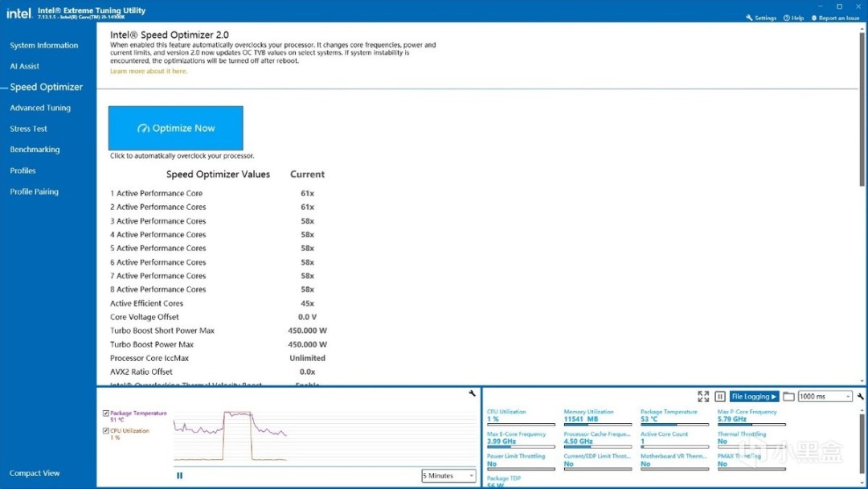Select Speed Optimizer in the sidebar
The width and height of the screenshot is (868, 489).
(x=46, y=87)
